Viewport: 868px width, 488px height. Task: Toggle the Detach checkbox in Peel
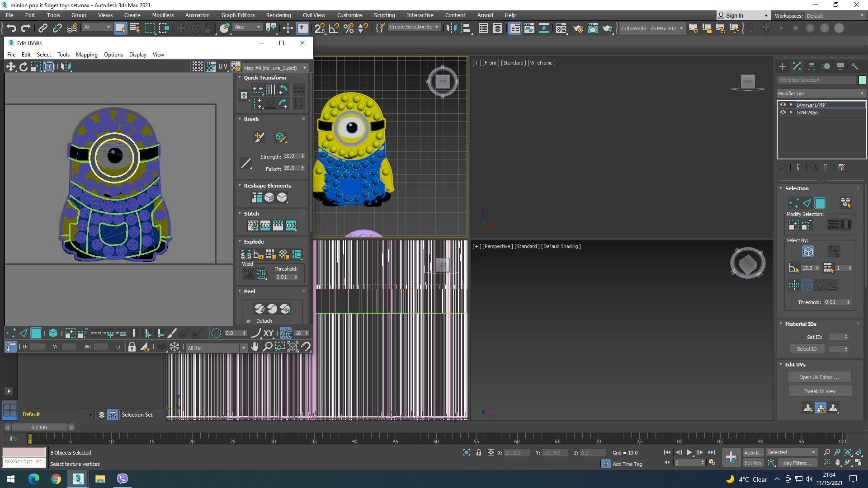tap(249, 321)
